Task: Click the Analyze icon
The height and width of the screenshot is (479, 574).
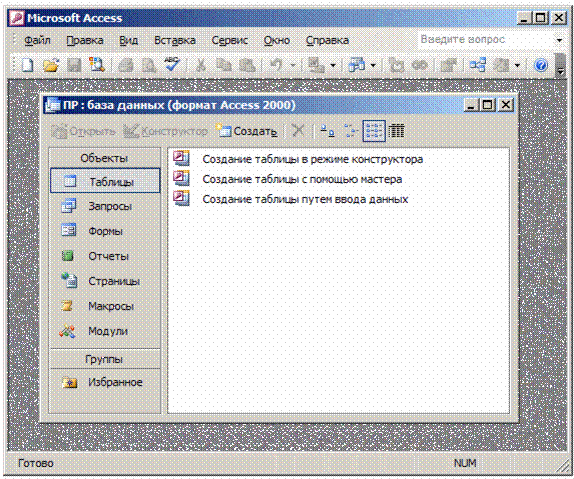Action: 356,66
